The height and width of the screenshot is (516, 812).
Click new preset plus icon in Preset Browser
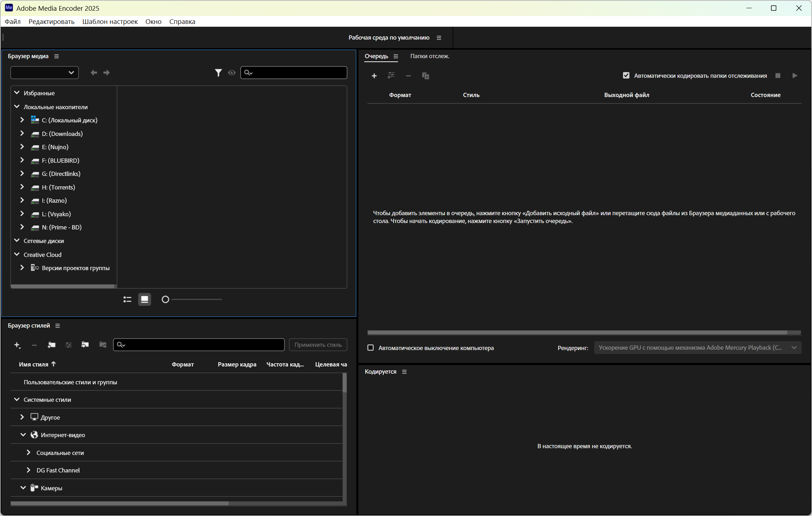pos(17,345)
